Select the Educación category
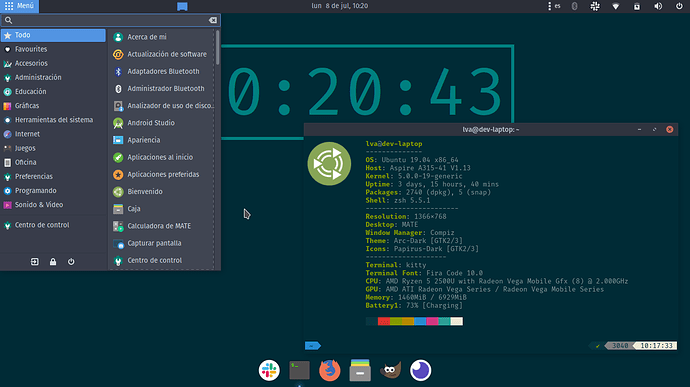This screenshot has height=387, width=690. tap(53, 92)
